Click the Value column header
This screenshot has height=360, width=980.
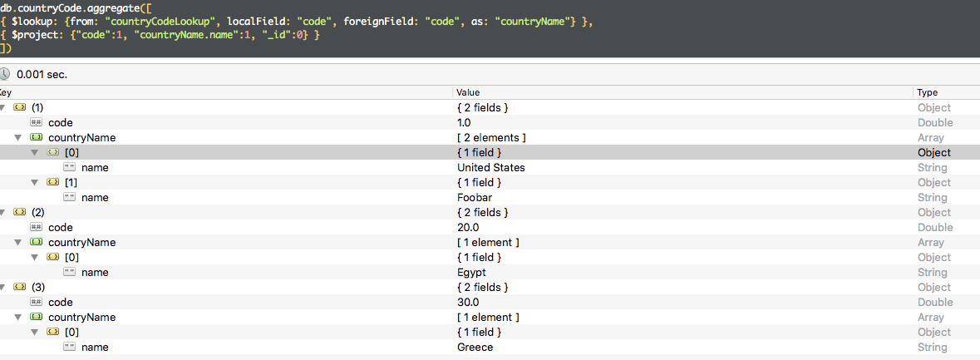(x=468, y=92)
